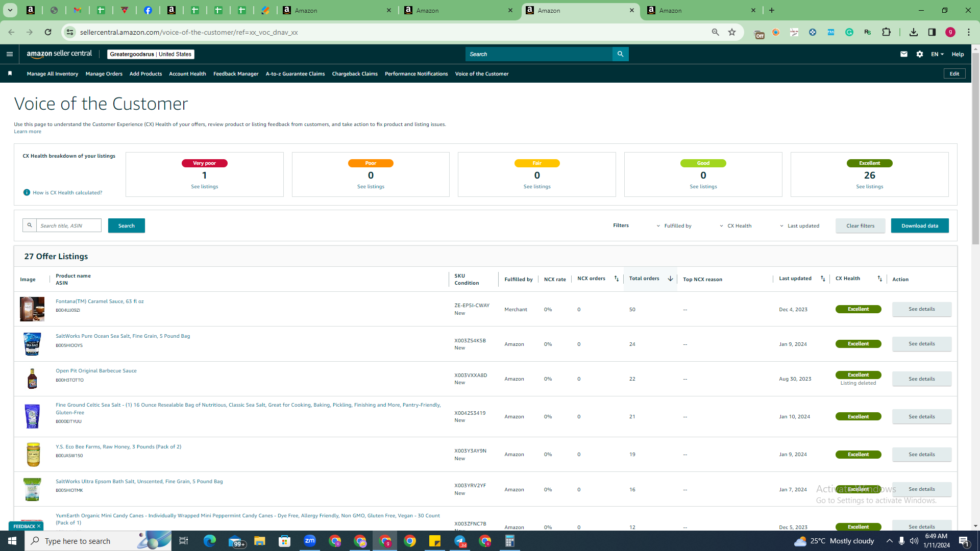Open a new browser tab
Image resolution: width=980 pixels, height=551 pixels.
tap(772, 10)
